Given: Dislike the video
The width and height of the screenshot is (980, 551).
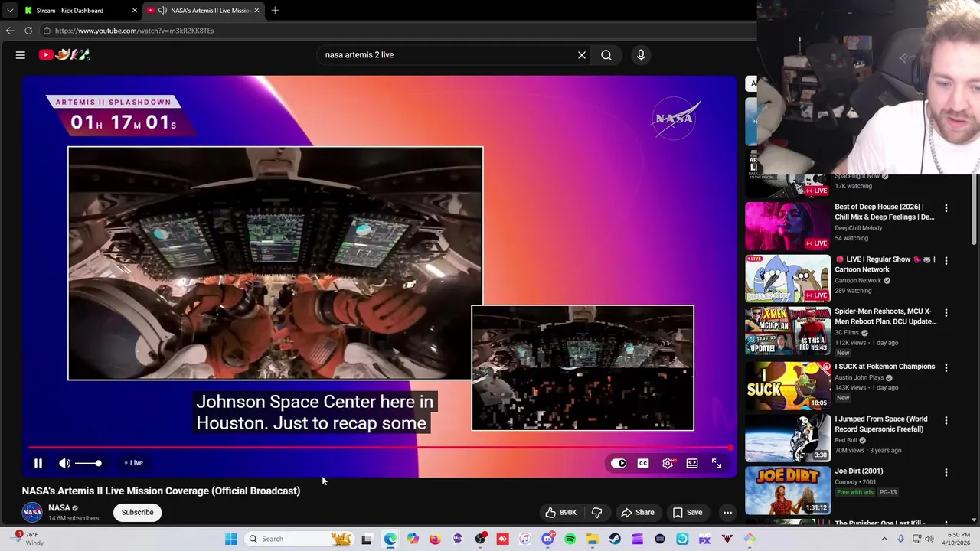Looking at the screenshot, I should click(x=596, y=512).
